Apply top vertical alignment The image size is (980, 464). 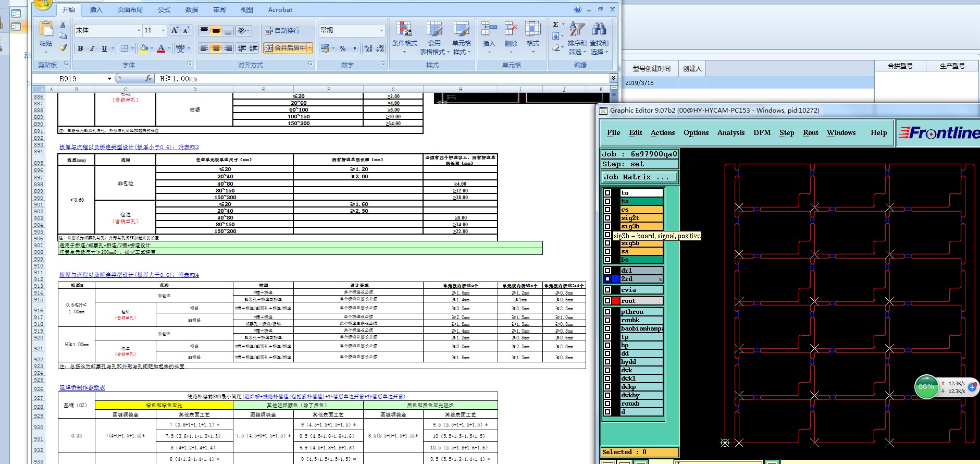click(x=204, y=30)
